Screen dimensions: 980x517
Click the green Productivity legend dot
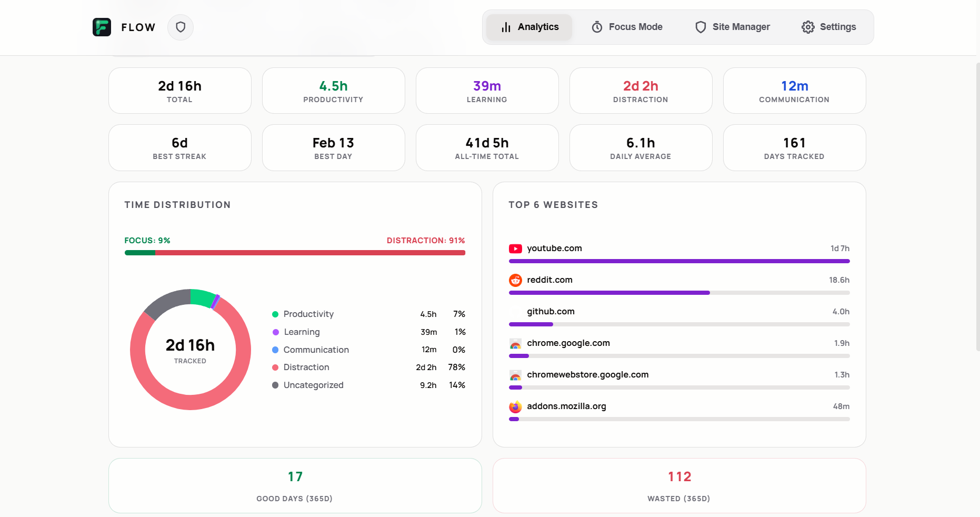pos(275,314)
